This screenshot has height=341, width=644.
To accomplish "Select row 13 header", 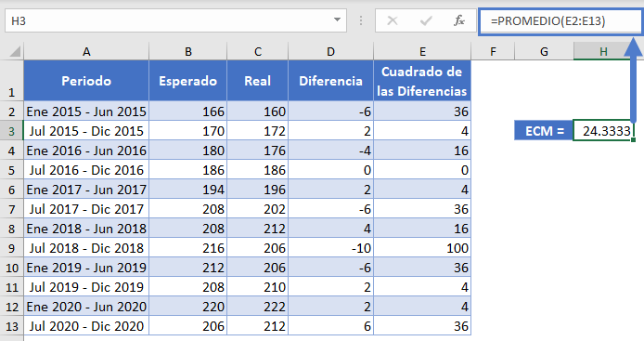I will (11, 326).
